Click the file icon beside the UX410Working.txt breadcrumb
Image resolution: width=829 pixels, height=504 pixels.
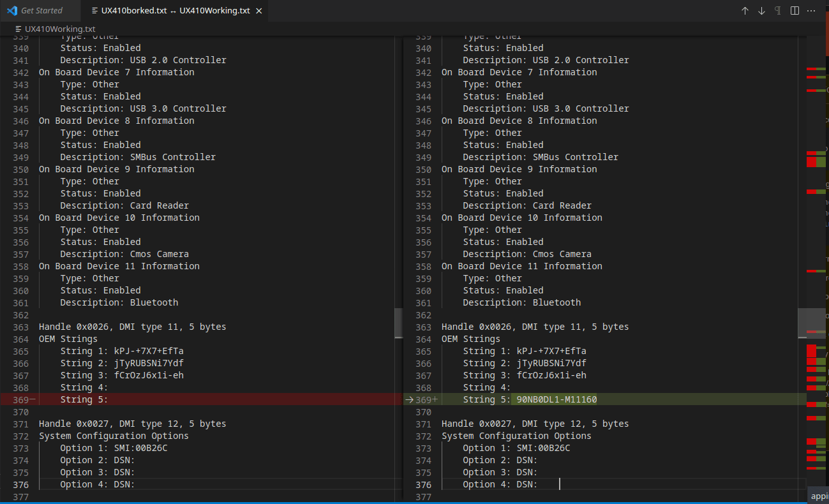[18, 29]
